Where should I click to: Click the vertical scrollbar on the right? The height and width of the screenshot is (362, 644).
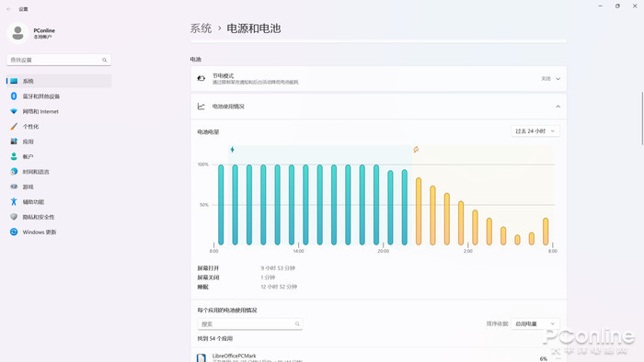pos(642,119)
